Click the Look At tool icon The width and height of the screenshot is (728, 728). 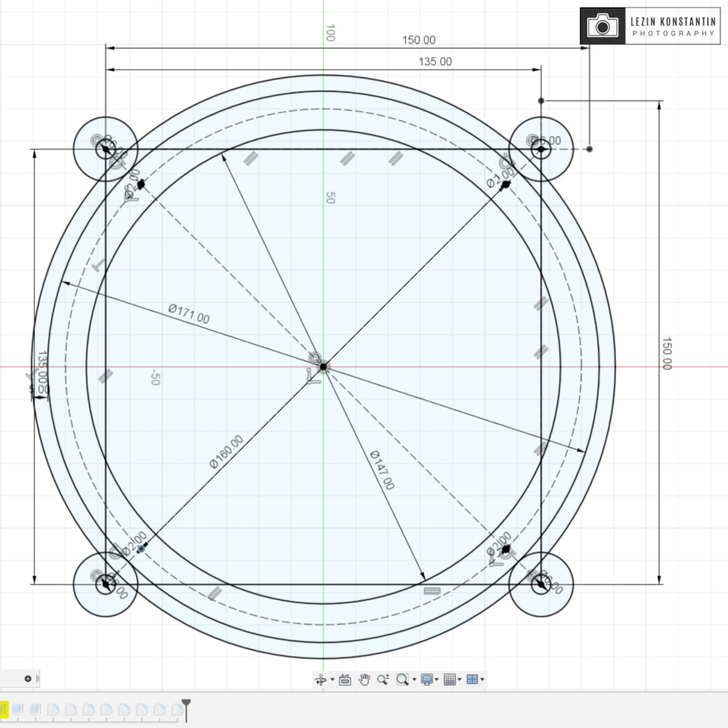coord(345,679)
